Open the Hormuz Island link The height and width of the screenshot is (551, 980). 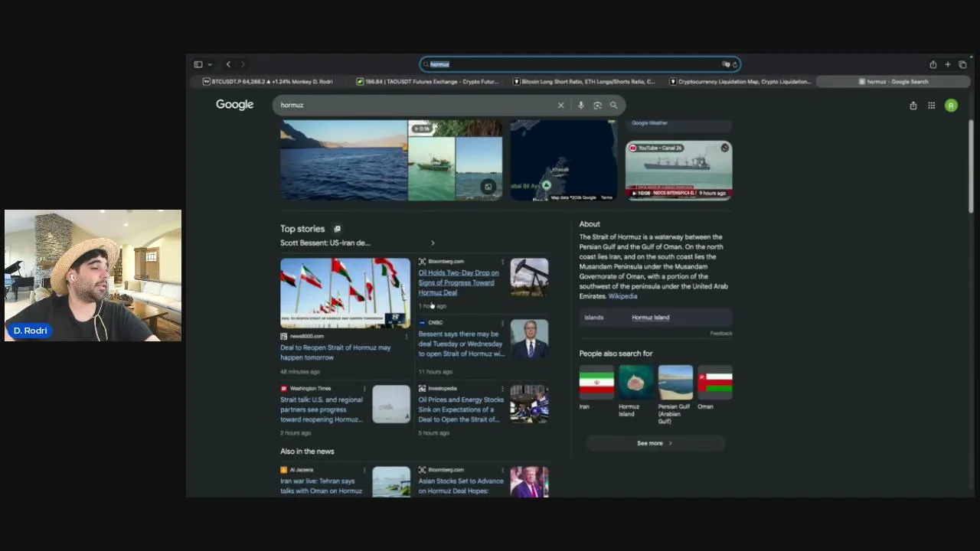coord(650,318)
